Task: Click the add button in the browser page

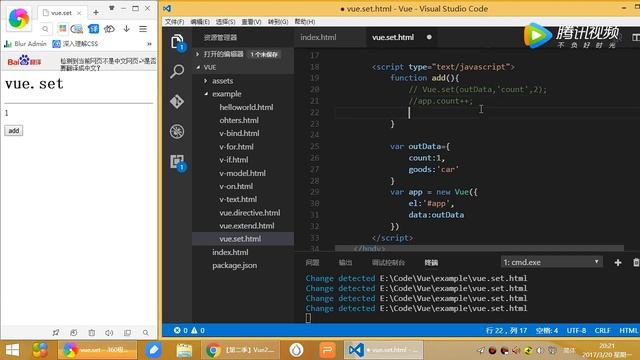Action: 13,131
